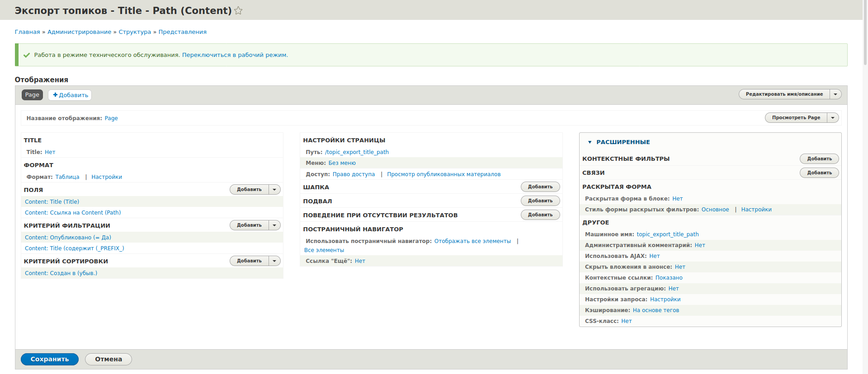Edit Ссылка "Ещё" setting Нет
Screen dimensions: 868x374
[x=360, y=261]
